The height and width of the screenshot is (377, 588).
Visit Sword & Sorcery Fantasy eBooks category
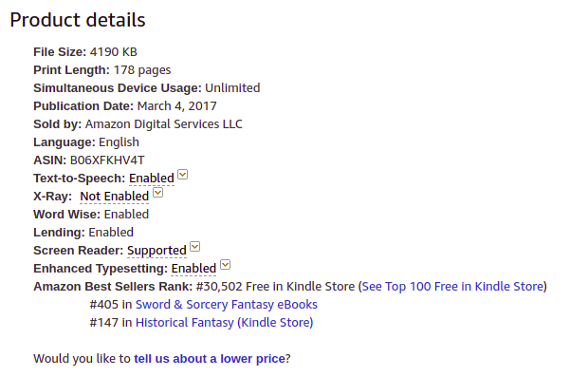[x=226, y=305]
